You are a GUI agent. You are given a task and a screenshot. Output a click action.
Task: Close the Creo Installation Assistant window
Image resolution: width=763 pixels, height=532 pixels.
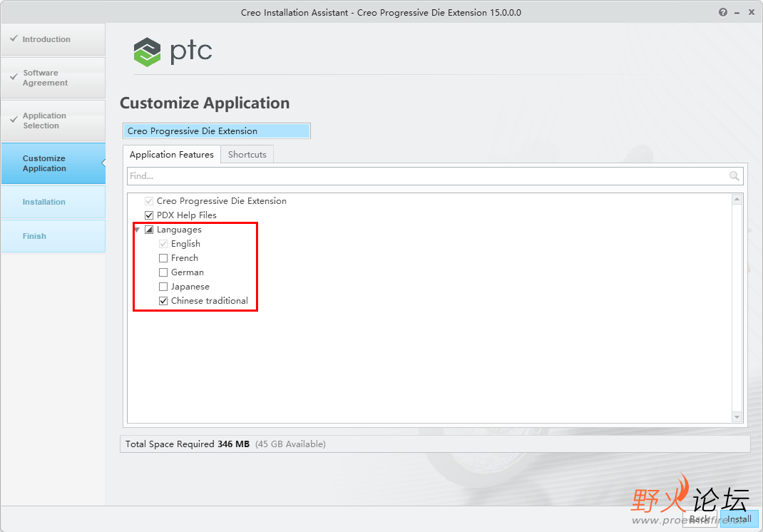point(752,12)
